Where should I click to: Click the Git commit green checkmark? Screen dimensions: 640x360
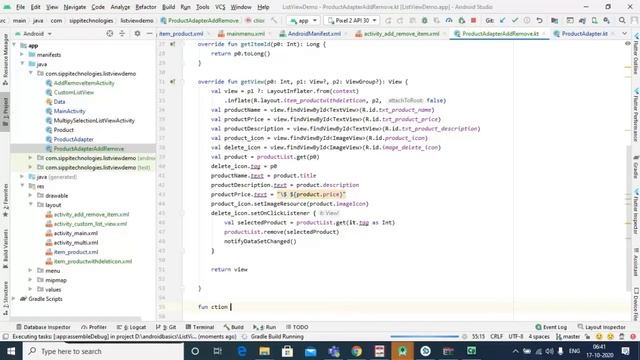(515, 20)
